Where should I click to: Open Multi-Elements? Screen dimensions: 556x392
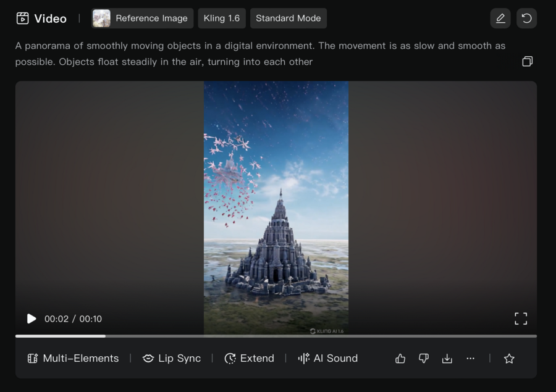point(73,358)
